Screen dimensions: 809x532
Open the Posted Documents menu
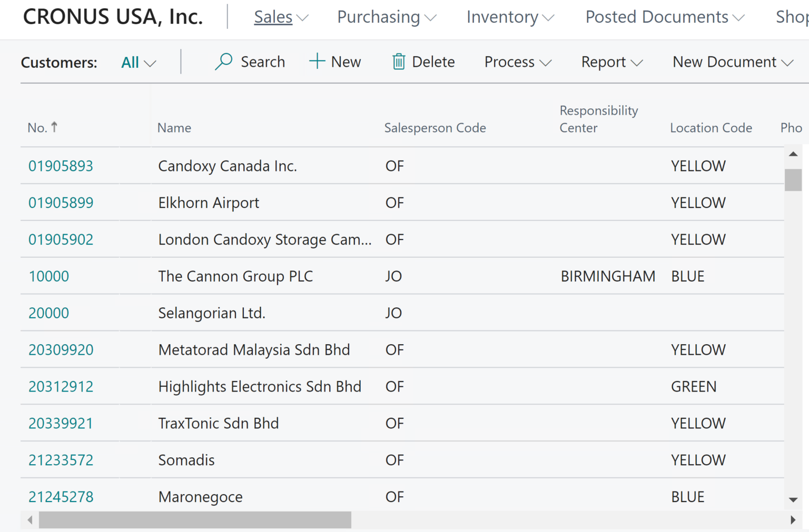665,17
